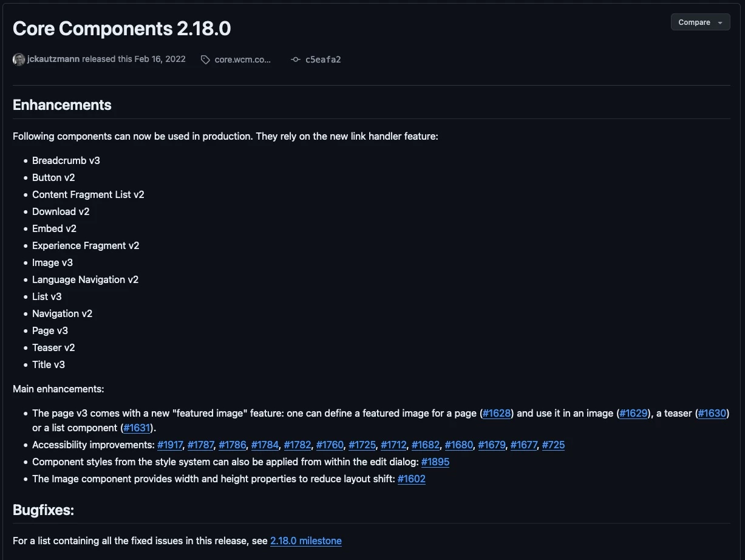Open accessibility issue #1677
The image size is (745, 560).
[x=523, y=445]
